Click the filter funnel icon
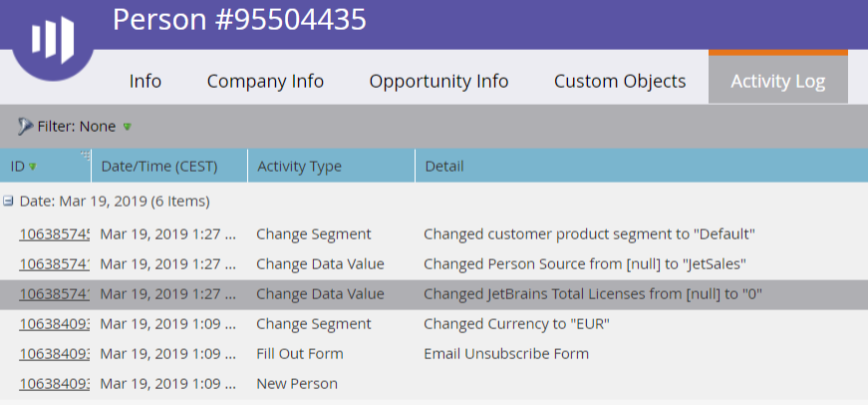The image size is (868, 405). [x=25, y=127]
